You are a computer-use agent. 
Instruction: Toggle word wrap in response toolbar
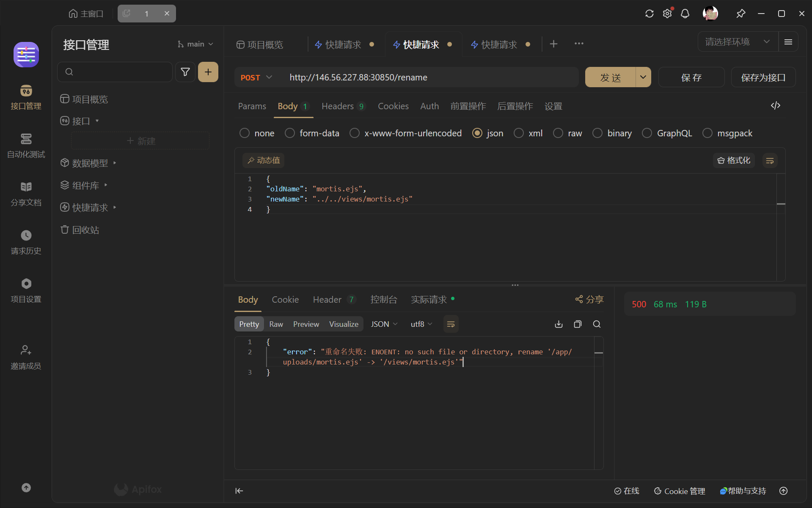pyautogui.click(x=451, y=324)
